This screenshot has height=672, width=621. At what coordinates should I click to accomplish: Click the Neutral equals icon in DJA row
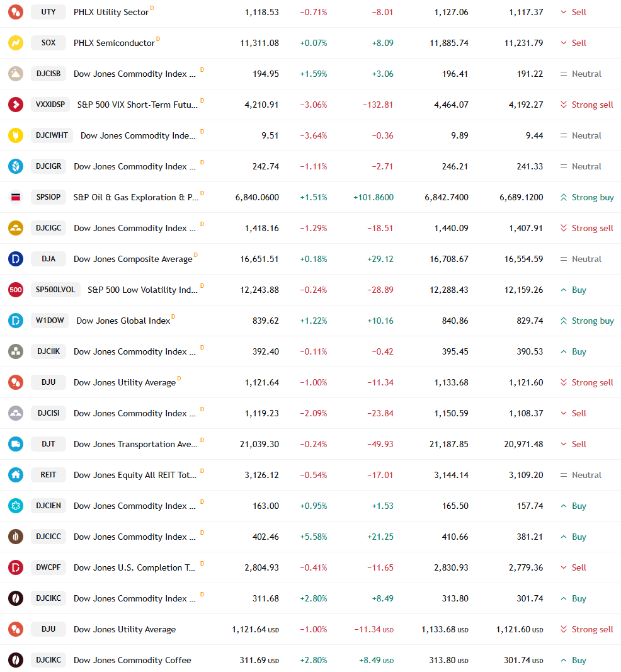pos(564,259)
